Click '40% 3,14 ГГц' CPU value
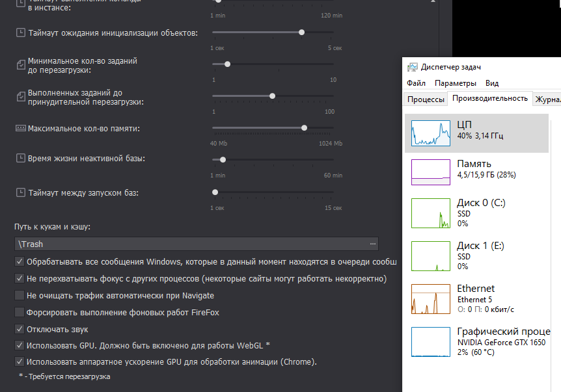The width and height of the screenshot is (561, 392). (480, 136)
